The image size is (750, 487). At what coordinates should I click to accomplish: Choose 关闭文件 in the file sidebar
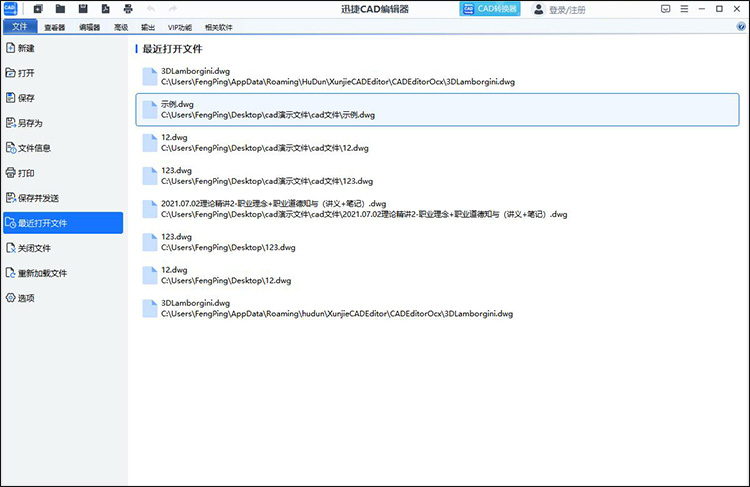pos(63,248)
